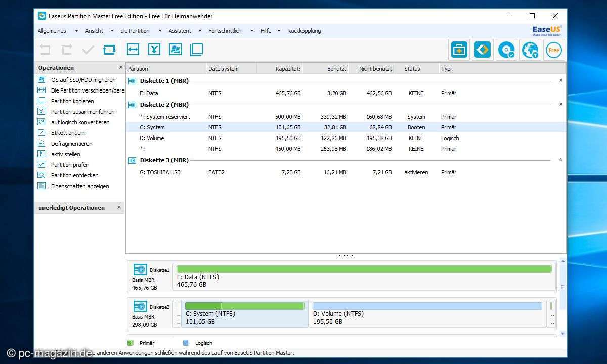
Task: Click the Redo arrow in the toolbar
Action: click(67, 50)
